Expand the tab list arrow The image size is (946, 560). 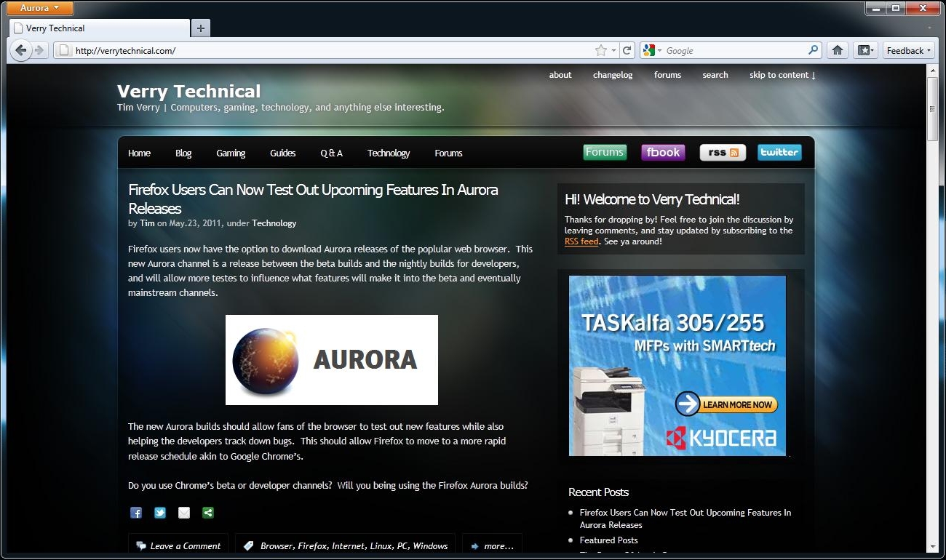coord(931,28)
